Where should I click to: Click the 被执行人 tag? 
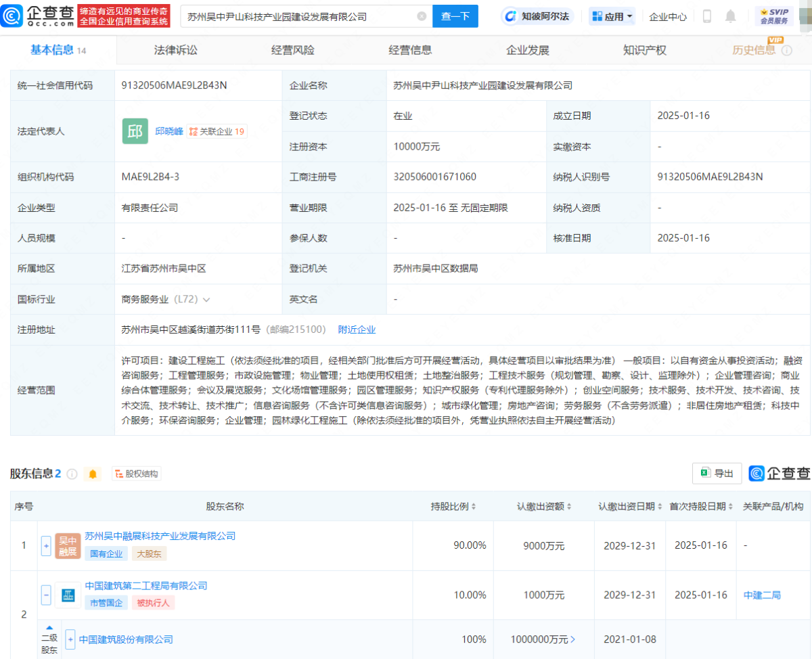coord(154,603)
